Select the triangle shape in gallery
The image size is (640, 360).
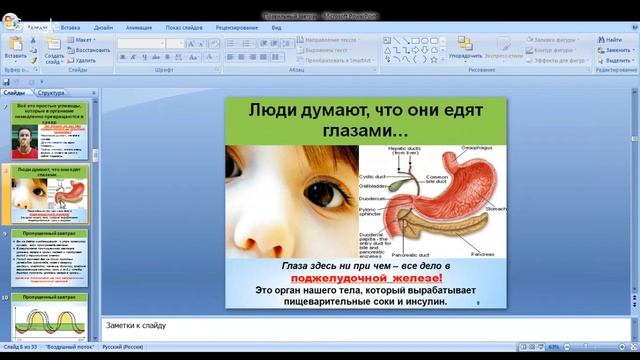[387, 50]
